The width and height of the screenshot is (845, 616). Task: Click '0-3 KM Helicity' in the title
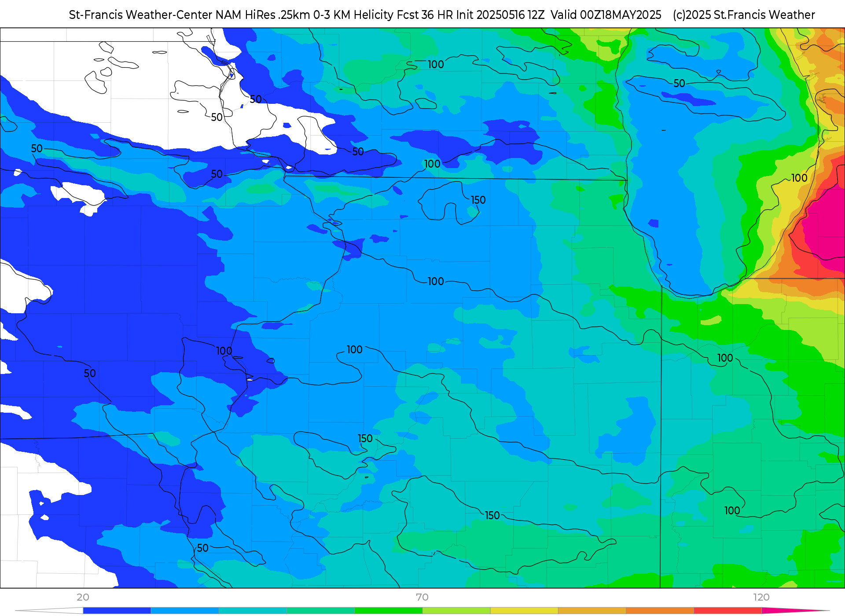tap(353, 15)
